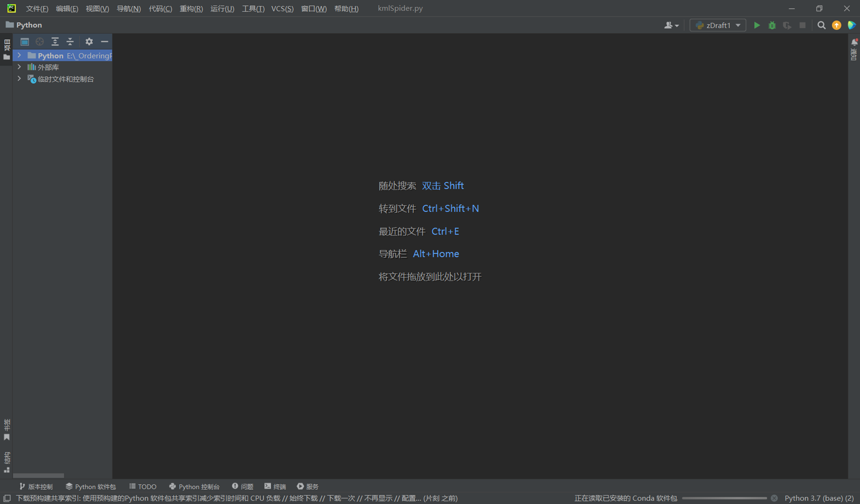
Task: Open Code With Me user sharing dropdown
Action: pyautogui.click(x=671, y=25)
